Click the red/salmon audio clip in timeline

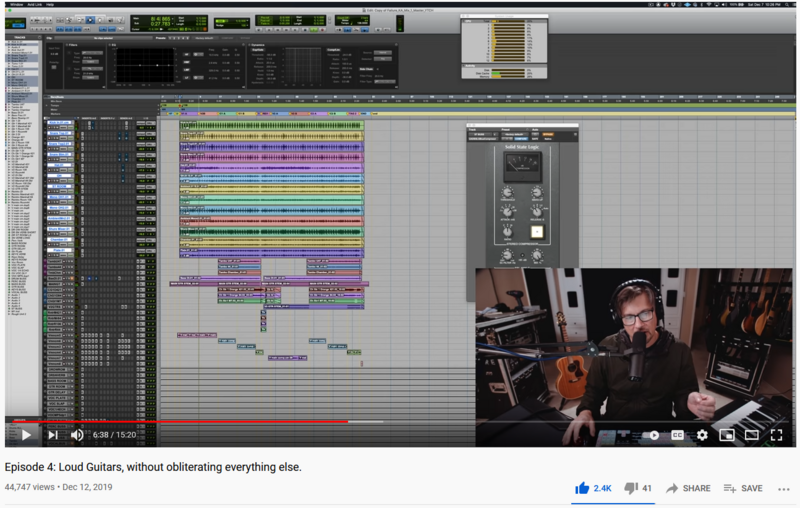[x=271, y=221]
